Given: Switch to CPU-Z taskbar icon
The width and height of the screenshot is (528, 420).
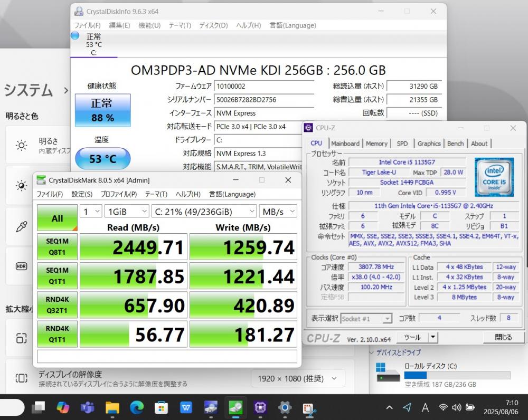Looking at the screenshot, I should pos(260,407).
